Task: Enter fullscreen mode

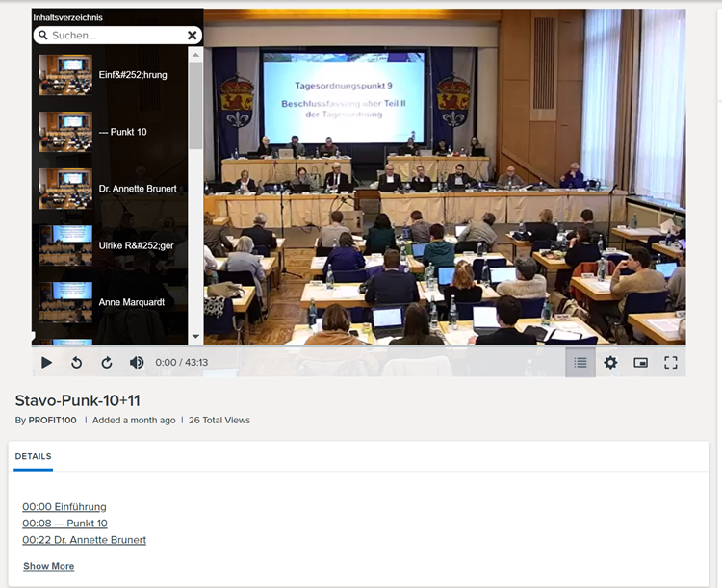Action: tap(671, 363)
